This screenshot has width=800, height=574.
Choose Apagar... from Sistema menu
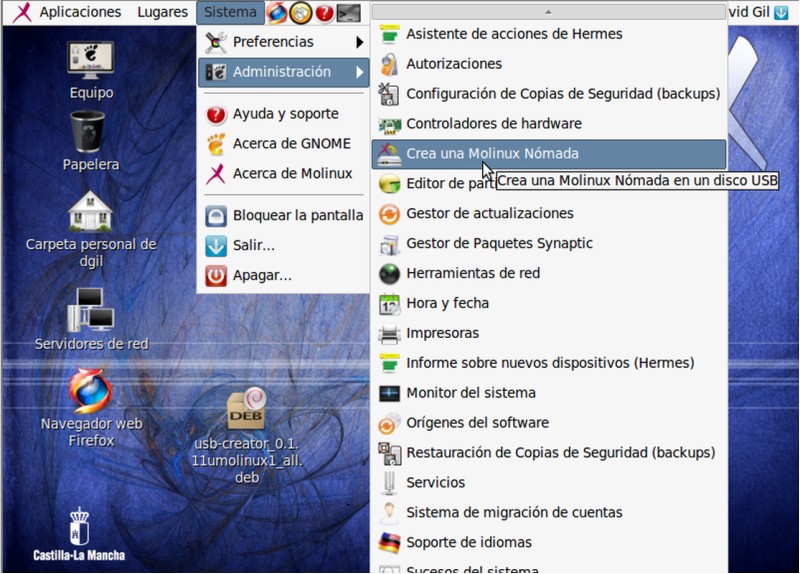pos(283,276)
